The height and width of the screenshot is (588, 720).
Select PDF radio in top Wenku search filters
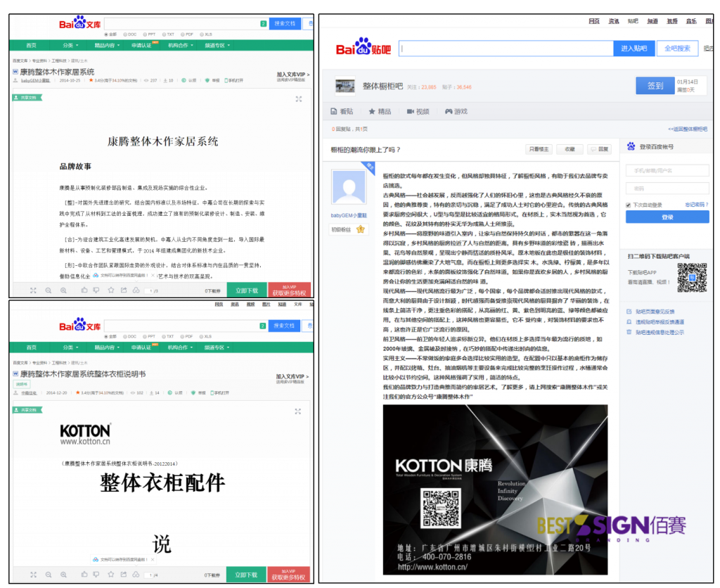pyautogui.click(x=182, y=34)
